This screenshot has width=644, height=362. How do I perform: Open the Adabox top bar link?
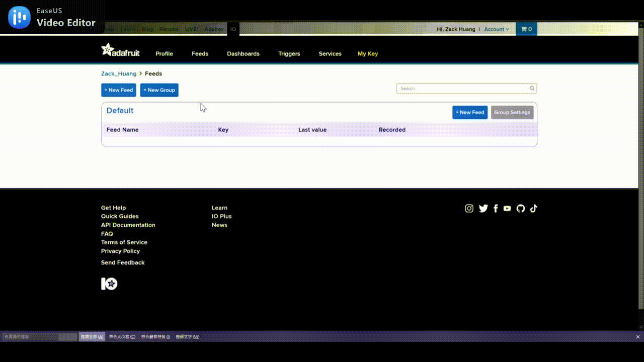214,29
